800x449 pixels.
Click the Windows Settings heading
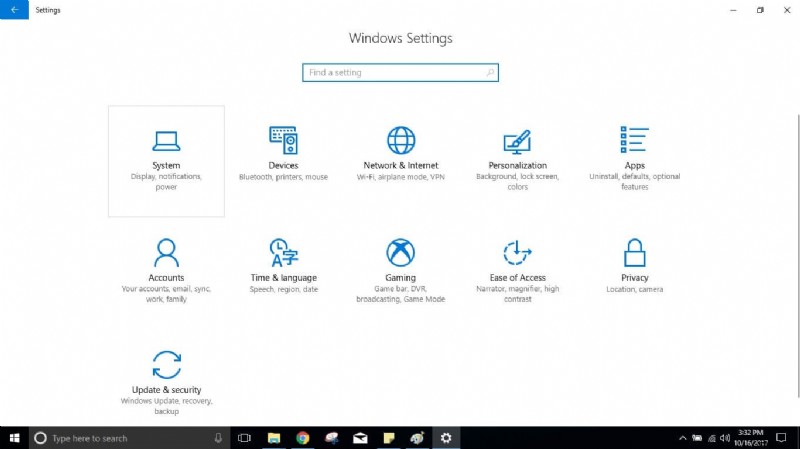pyautogui.click(x=401, y=38)
